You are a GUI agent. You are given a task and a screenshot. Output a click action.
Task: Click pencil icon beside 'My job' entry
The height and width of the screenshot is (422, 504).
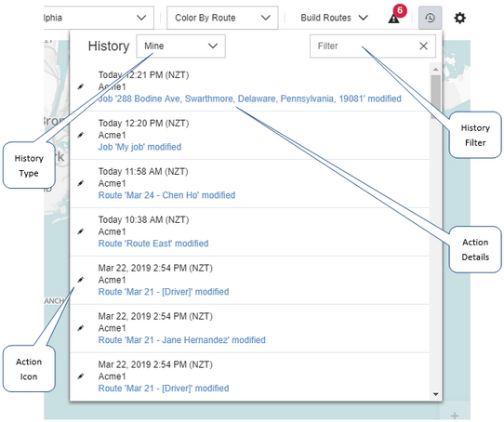81,135
